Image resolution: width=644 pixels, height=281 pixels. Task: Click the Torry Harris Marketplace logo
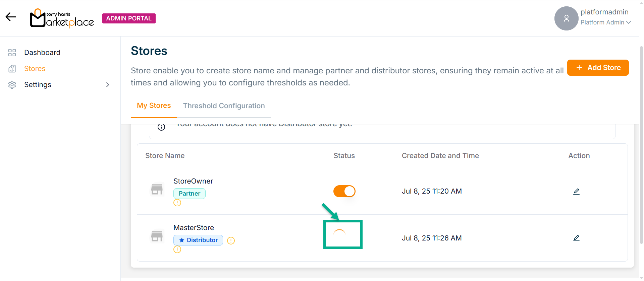(62, 18)
